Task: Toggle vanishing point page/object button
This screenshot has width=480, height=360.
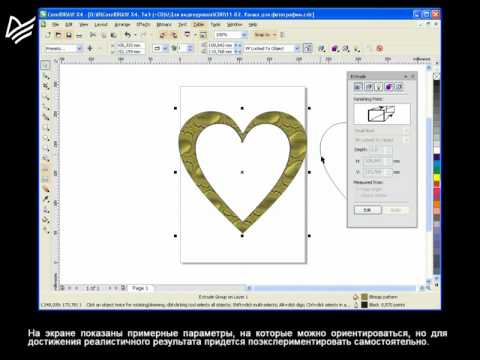Action: point(308,49)
